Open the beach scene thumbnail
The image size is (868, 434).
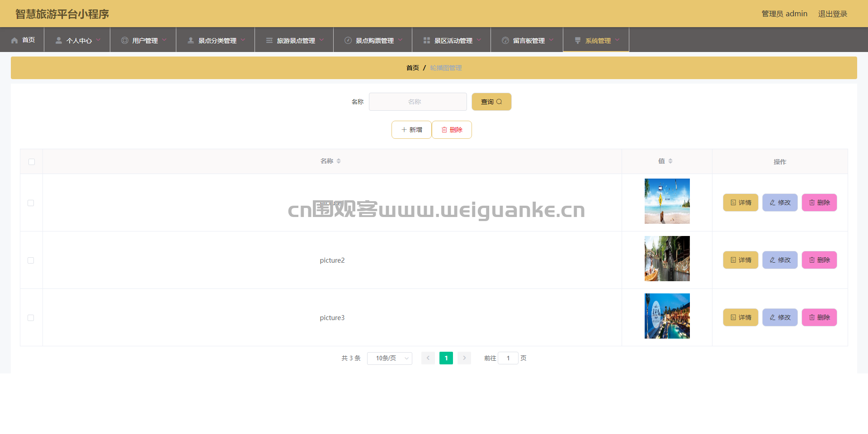[x=667, y=201]
